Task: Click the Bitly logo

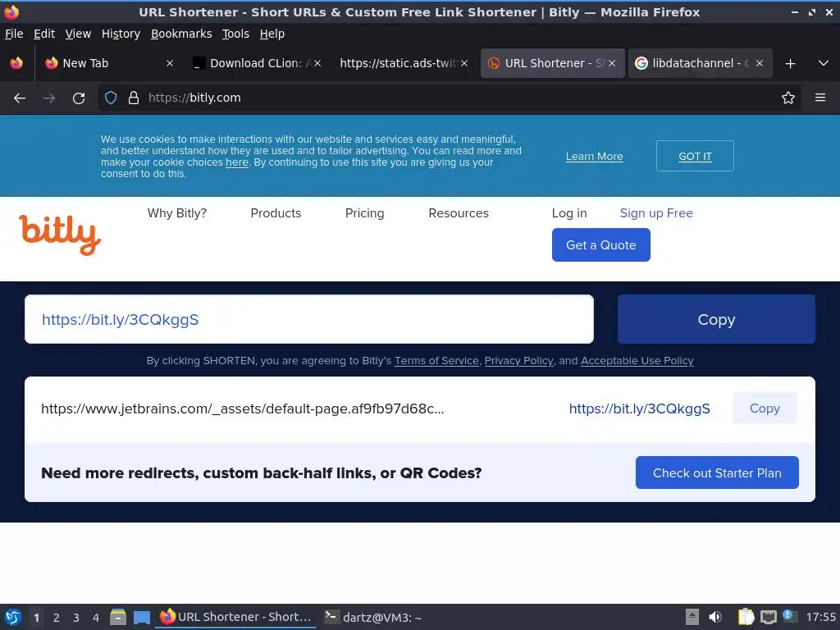Action: (x=60, y=235)
